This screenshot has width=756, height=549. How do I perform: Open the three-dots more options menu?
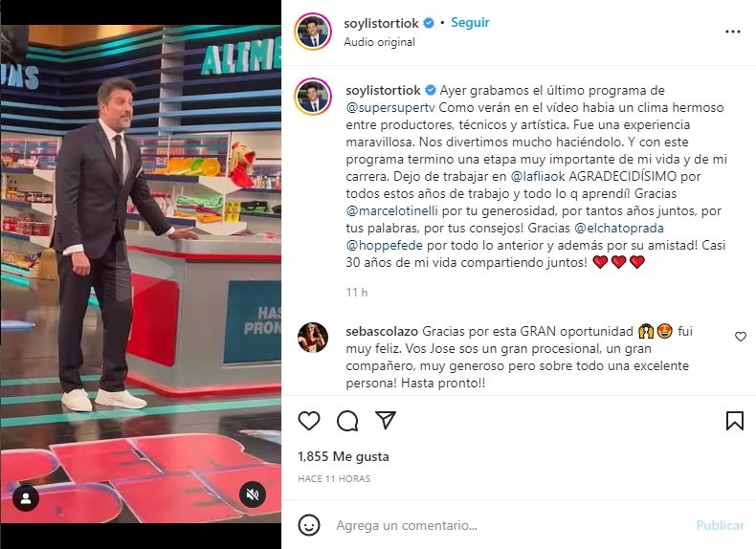[x=732, y=32]
